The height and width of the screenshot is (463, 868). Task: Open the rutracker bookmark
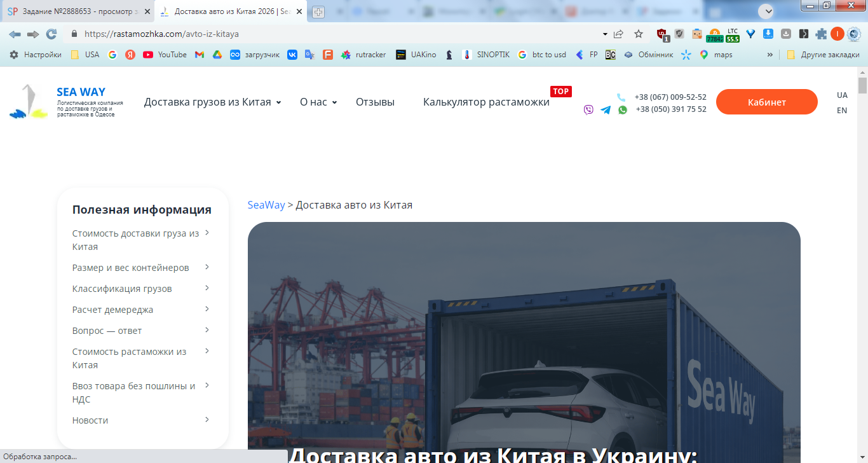click(363, 55)
